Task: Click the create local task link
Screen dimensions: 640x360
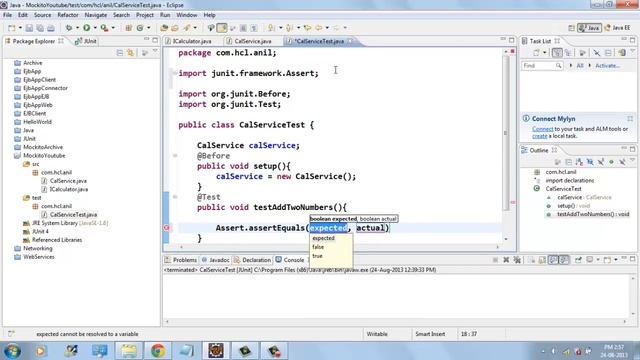Action: (x=540, y=136)
